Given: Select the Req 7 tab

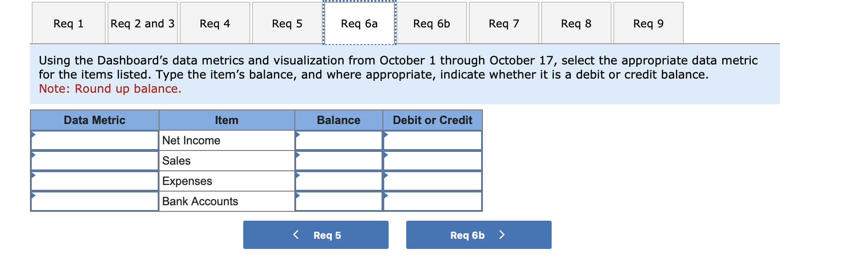Looking at the screenshot, I should click(503, 23).
